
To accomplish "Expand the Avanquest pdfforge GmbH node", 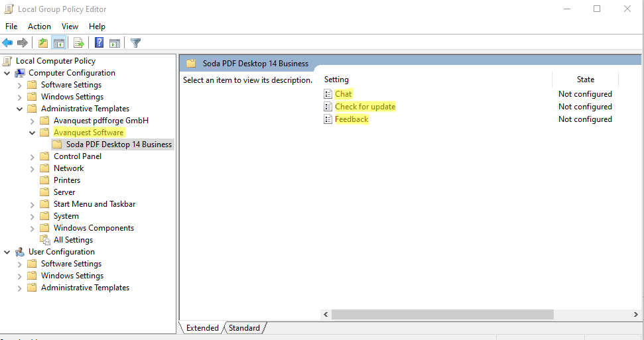I will (32, 121).
